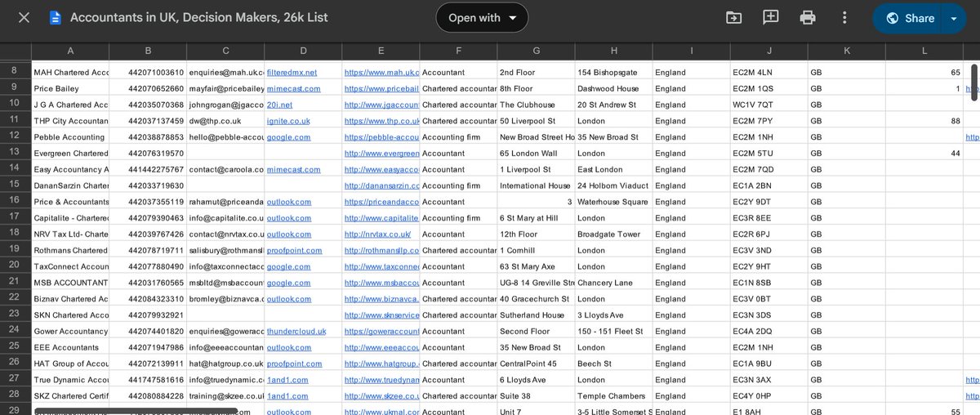Image resolution: width=980 pixels, height=415 pixels.
Task: Click the cell 'Sutherland House'
Action: (x=536, y=315)
